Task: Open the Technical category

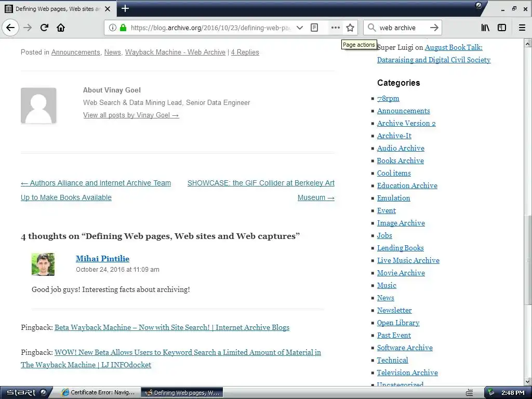Action: tap(393, 361)
